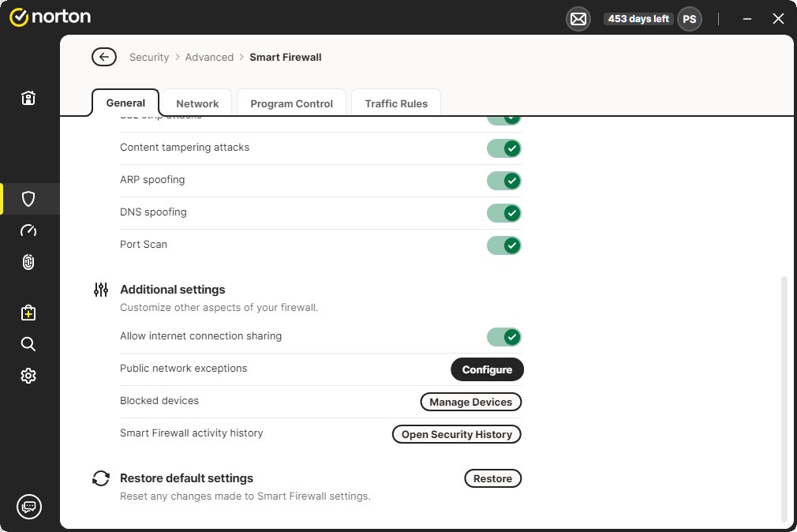
Task: Switch to the Network tab
Action: (197, 103)
